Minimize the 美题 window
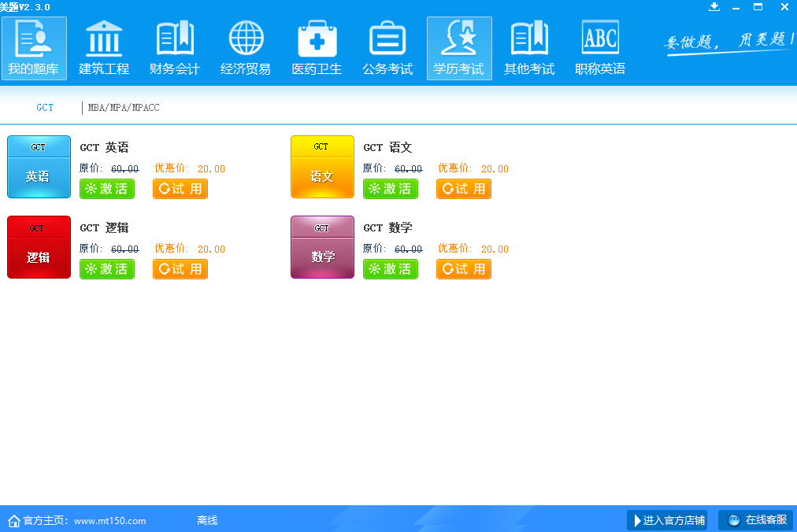 coord(736,7)
